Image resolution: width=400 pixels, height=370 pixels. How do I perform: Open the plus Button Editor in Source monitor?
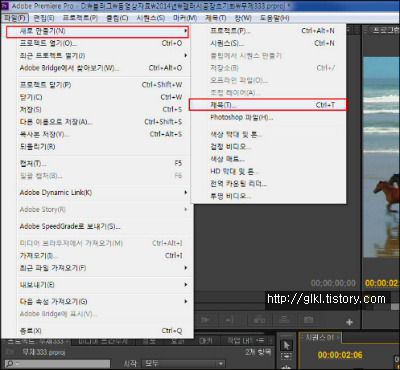tap(349, 322)
